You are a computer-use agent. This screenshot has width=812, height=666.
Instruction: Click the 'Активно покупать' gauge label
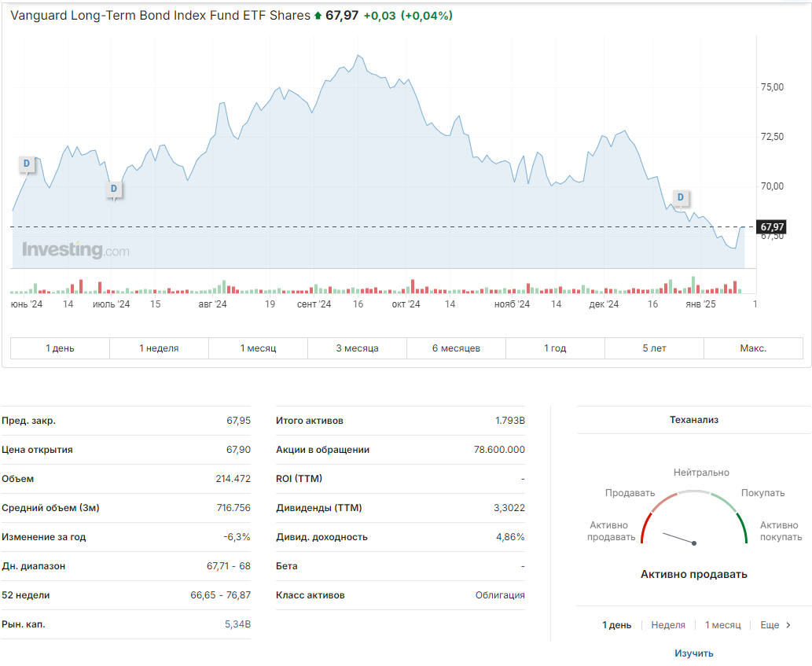(x=781, y=532)
